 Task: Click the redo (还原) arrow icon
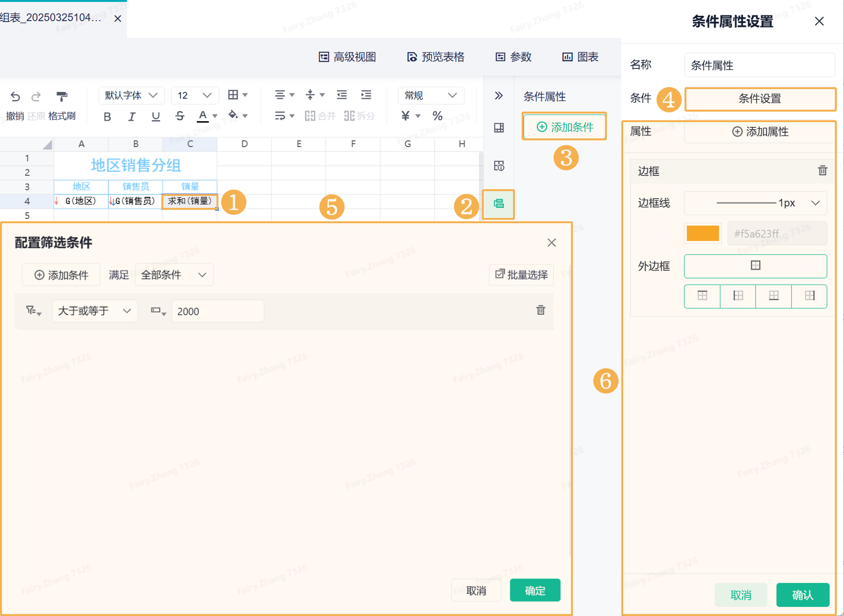point(36,97)
